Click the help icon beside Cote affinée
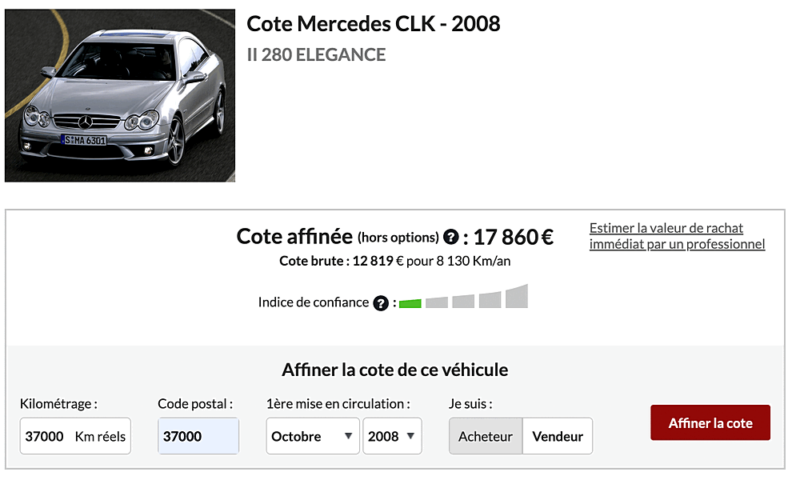 click(451, 238)
